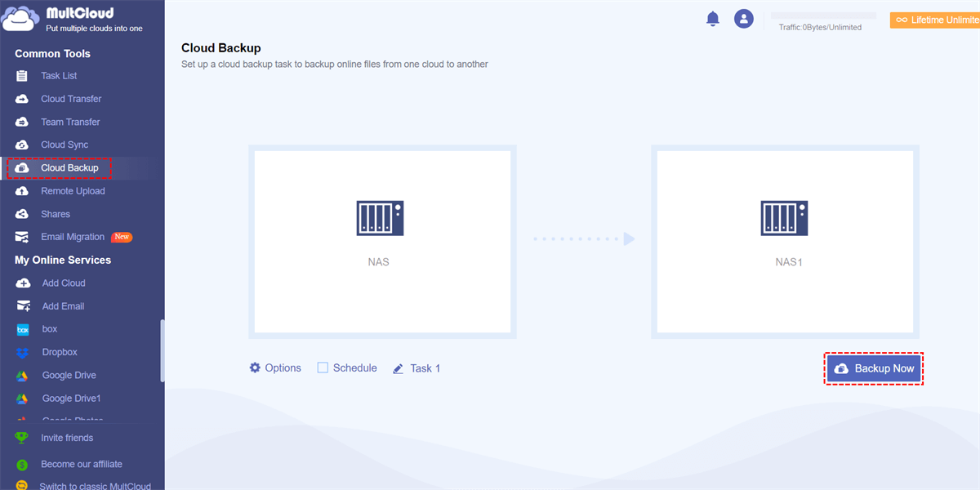Click the Cloud Transfer icon

coord(23,99)
